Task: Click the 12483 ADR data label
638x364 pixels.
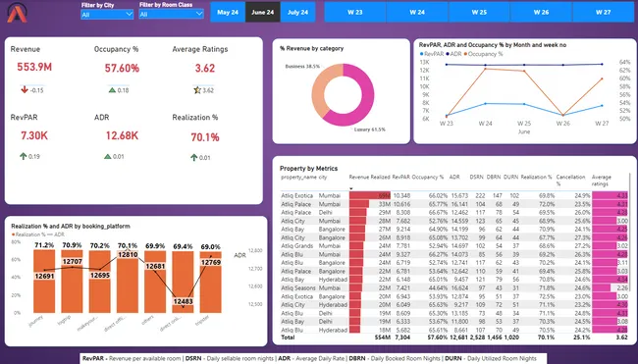Action: (183, 302)
